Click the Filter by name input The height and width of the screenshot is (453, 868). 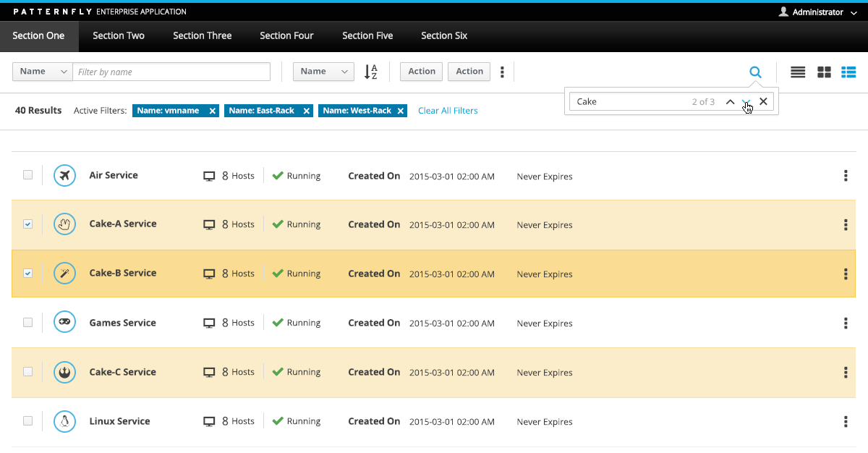pyautogui.click(x=171, y=72)
